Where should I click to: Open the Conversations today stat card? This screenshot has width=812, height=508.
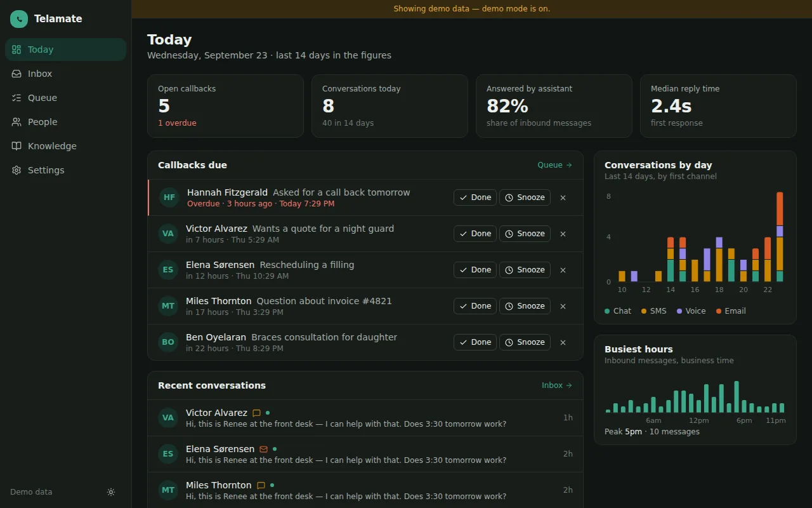point(390,106)
